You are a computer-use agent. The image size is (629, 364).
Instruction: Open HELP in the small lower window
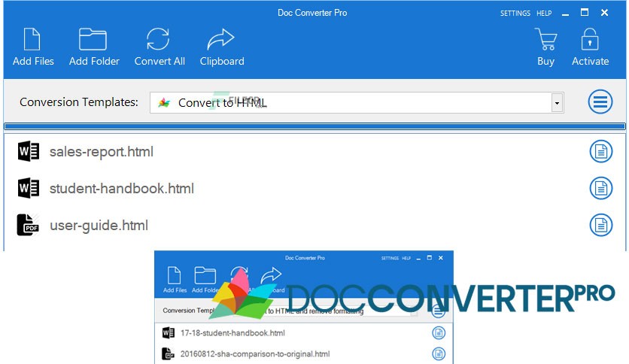pos(406,258)
